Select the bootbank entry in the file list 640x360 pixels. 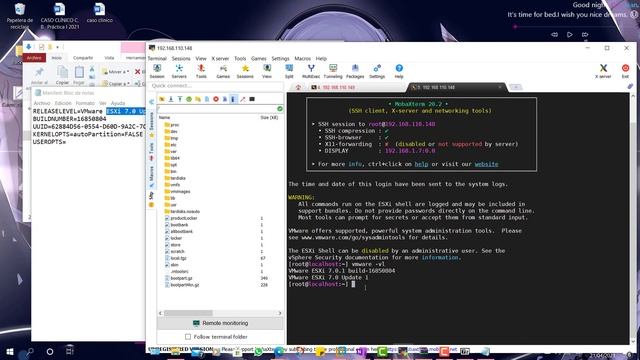coord(176,225)
